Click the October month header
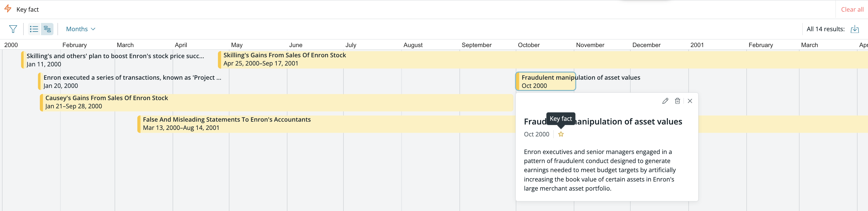Screen dimensions: 868x211 (528, 45)
